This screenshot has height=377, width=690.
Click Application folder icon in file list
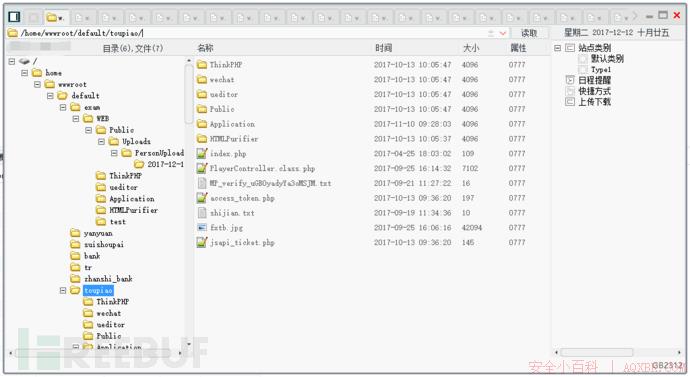202,124
